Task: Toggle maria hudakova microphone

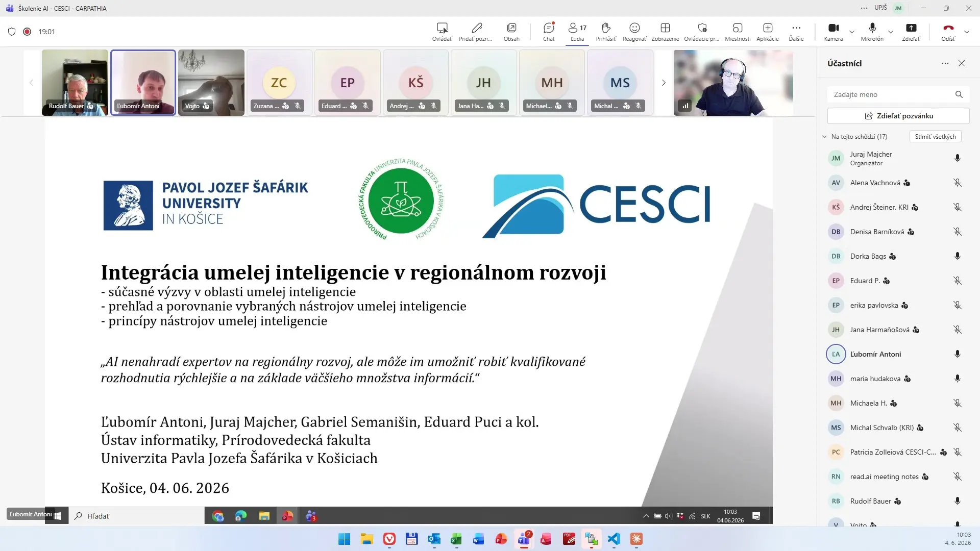Action: pos(958,379)
